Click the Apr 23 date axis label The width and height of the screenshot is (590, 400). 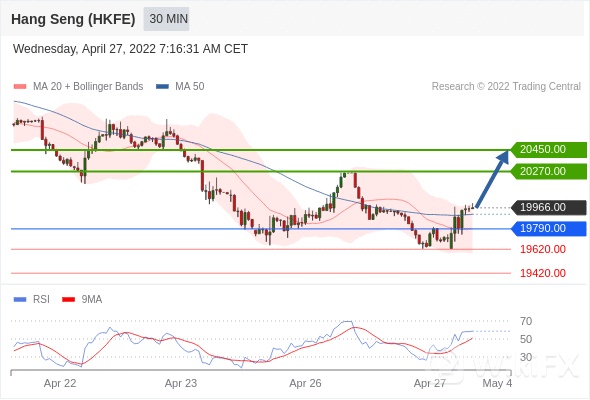[x=181, y=383]
